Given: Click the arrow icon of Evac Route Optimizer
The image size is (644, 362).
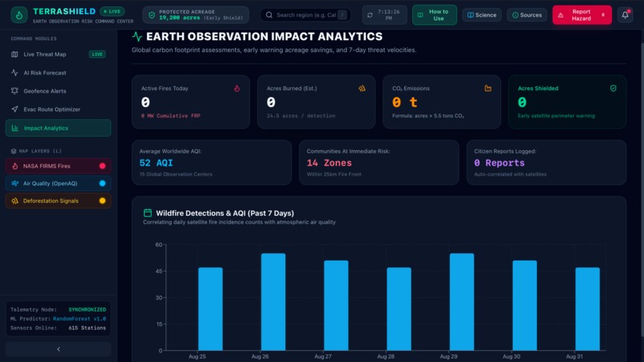Looking at the screenshot, I should point(15,109).
